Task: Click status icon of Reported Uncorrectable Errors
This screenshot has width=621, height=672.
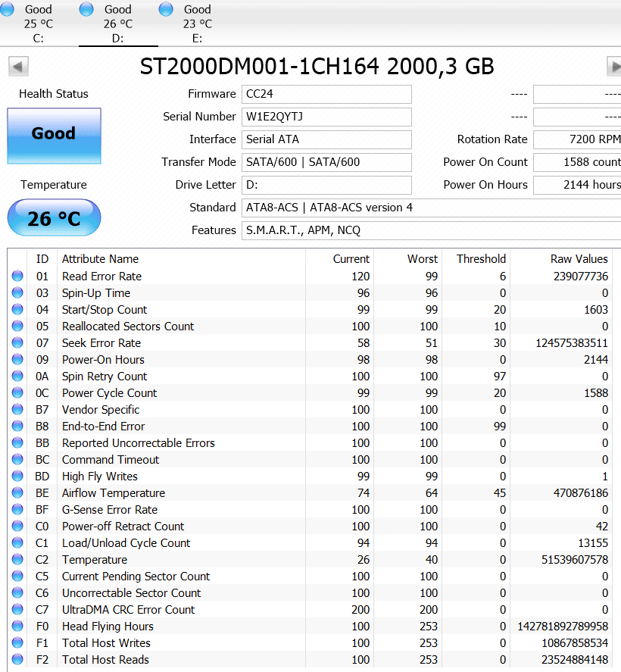Action: (x=17, y=442)
